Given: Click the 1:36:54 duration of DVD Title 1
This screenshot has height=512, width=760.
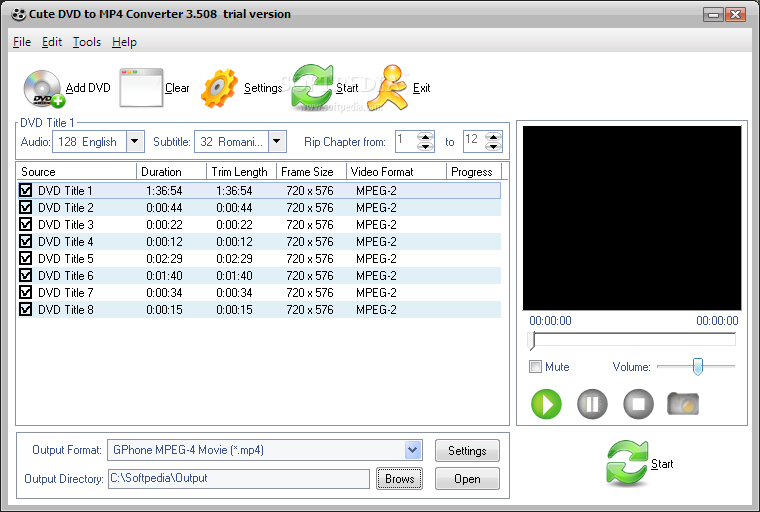Looking at the screenshot, I should pos(164,191).
